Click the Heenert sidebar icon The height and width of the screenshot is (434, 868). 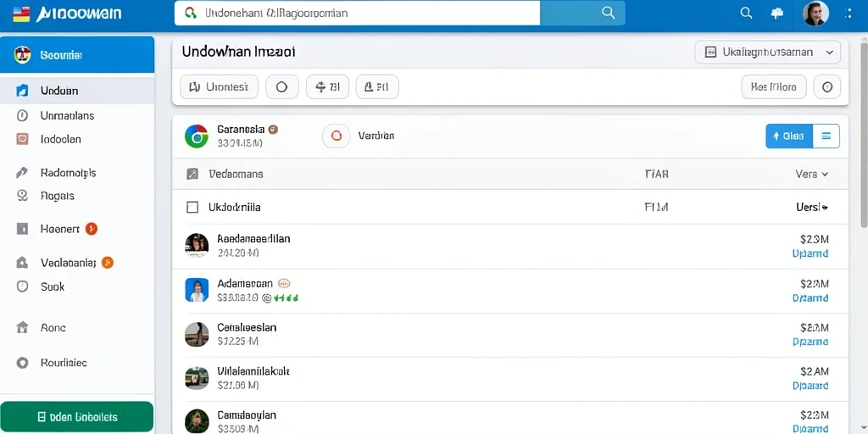coord(22,229)
